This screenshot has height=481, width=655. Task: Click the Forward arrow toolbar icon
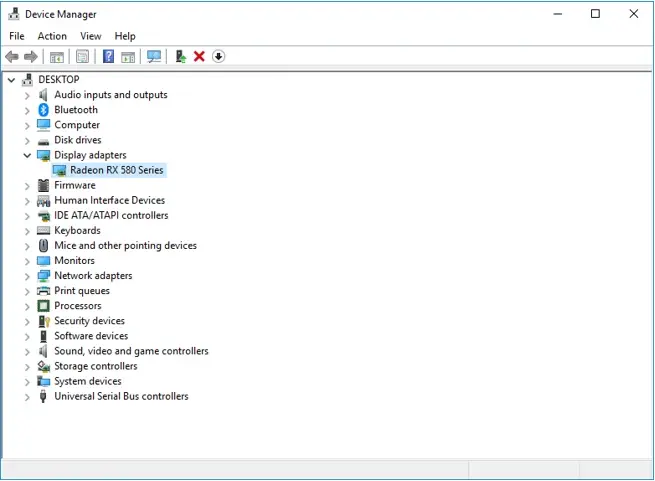(x=31, y=56)
